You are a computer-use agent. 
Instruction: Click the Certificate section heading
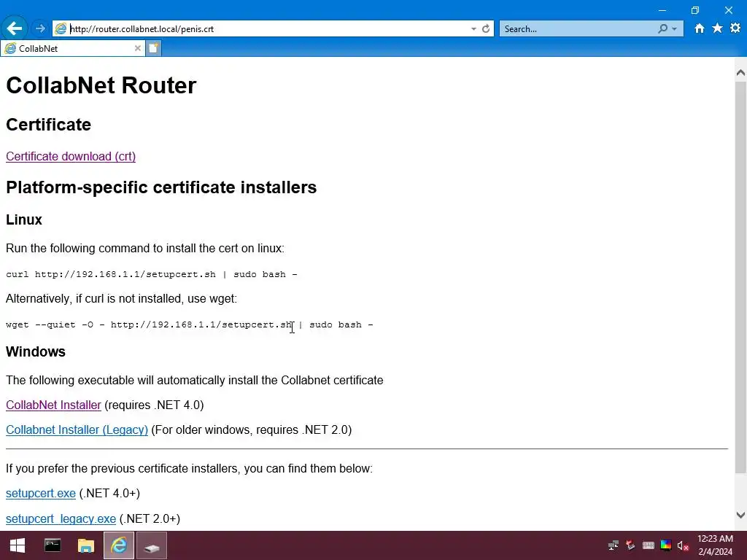point(48,124)
